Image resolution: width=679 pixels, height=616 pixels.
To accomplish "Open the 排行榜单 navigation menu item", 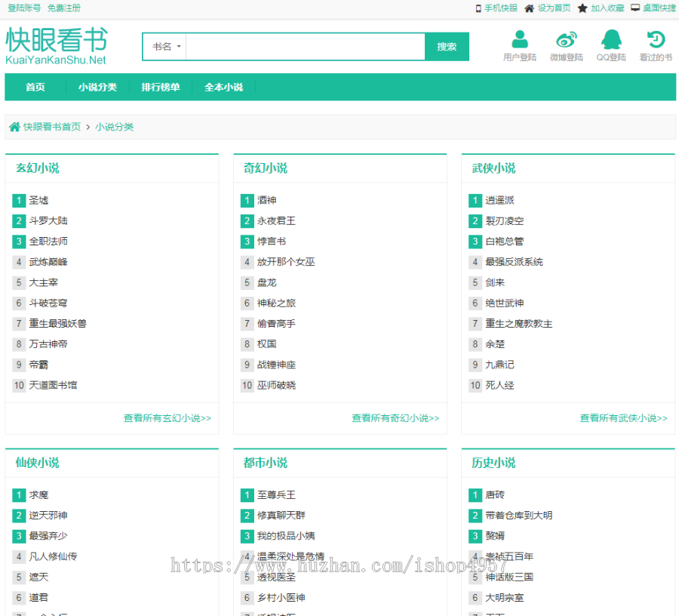I will [x=161, y=87].
